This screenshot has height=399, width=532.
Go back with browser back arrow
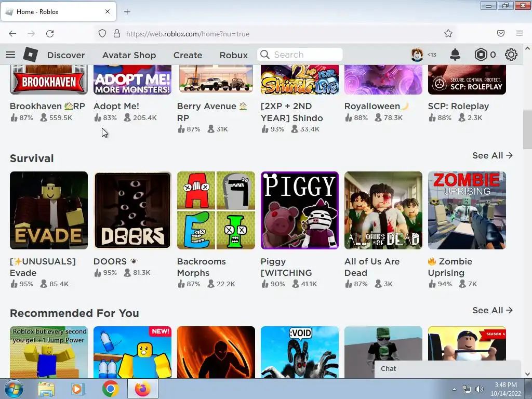(12, 34)
